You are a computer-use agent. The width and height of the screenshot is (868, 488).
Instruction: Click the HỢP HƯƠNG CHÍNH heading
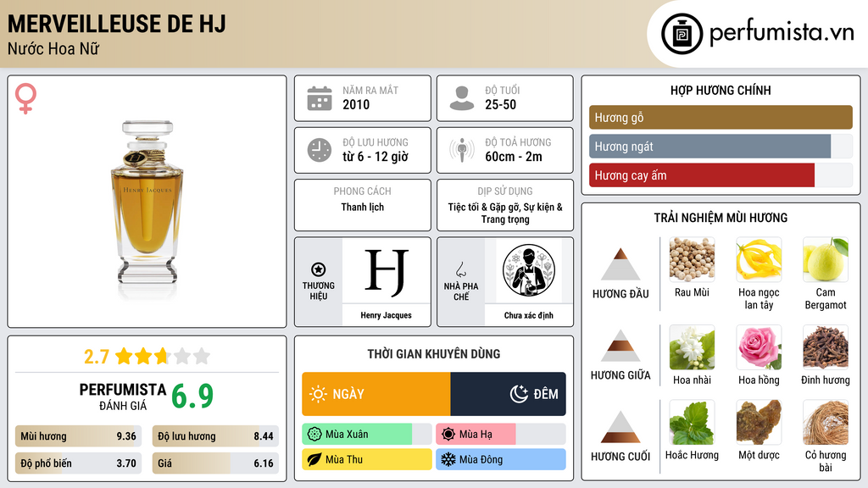[721, 90]
